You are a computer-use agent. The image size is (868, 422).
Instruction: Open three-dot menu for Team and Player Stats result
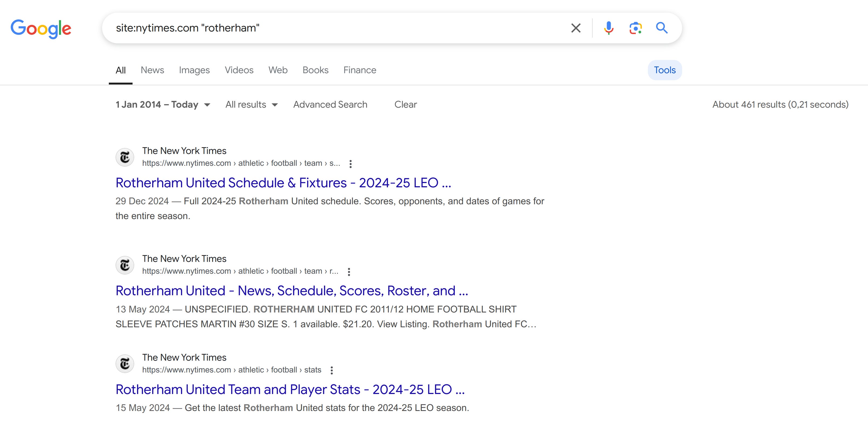pyautogui.click(x=332, y=371)
